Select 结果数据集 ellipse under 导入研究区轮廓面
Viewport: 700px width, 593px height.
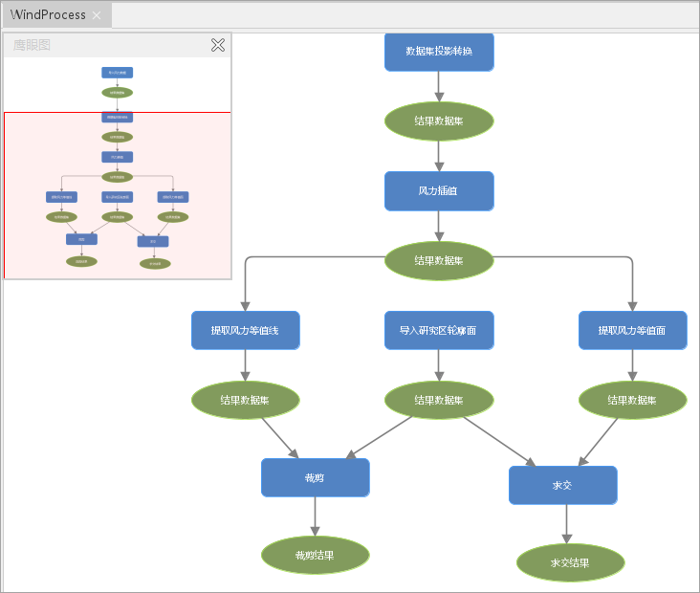[439, 400]
